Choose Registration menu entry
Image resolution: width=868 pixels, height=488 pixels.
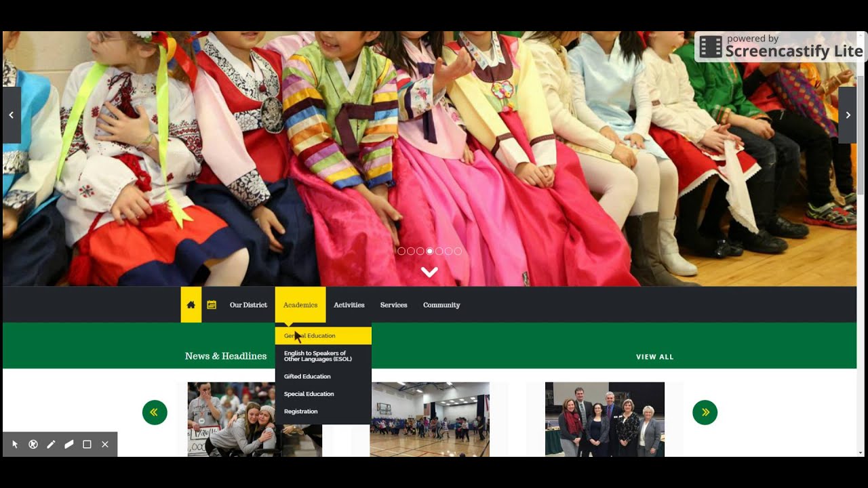click(323, 411)
